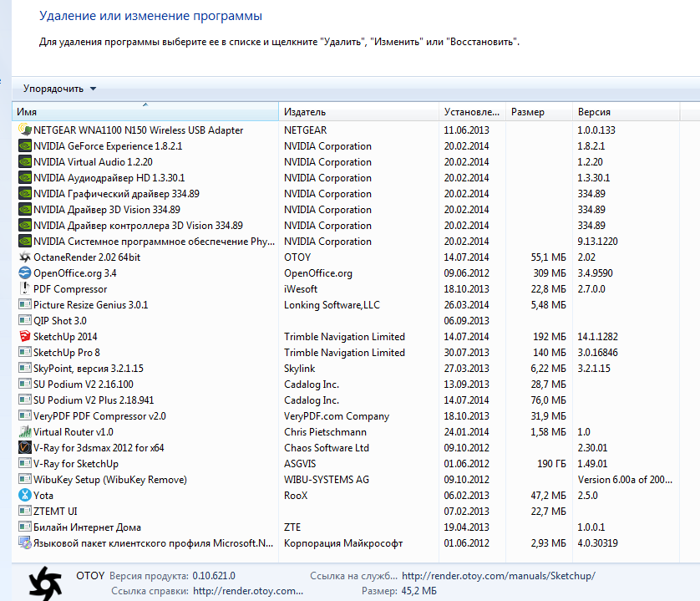The image size is (700, 601).
Task: Click the Cadalog Inc. publisher for SU Podium V2 Plus
Action: click(312, 400)
